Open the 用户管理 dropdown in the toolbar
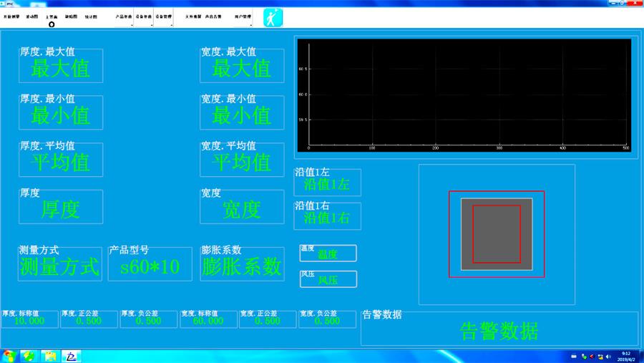 point(243,16)
